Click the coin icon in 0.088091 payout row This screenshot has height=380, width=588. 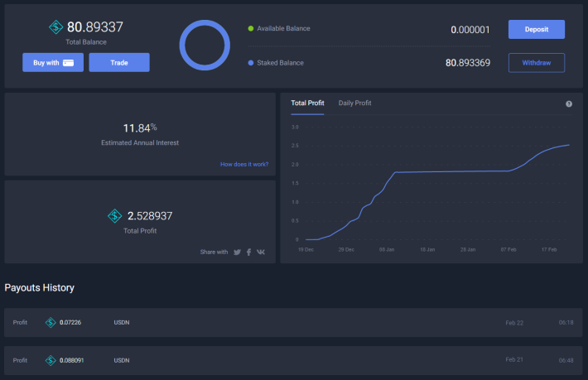[x=51, y=360]
